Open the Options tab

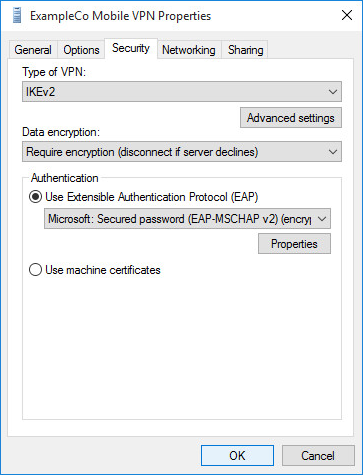click(x=81, y=50)
